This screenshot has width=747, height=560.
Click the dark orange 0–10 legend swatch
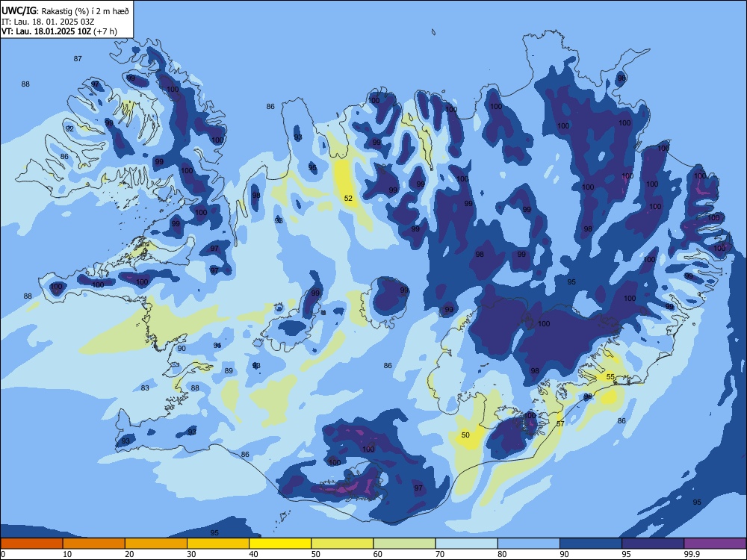click(31, 544)
